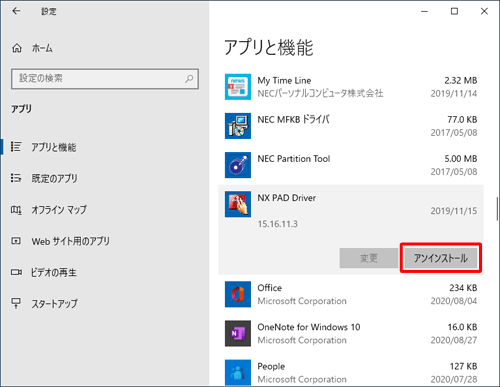This screenshot has width=500, height=387.
Task: Click the アプリと機能 list icon in the sidebar
Action: coord(16,147)
